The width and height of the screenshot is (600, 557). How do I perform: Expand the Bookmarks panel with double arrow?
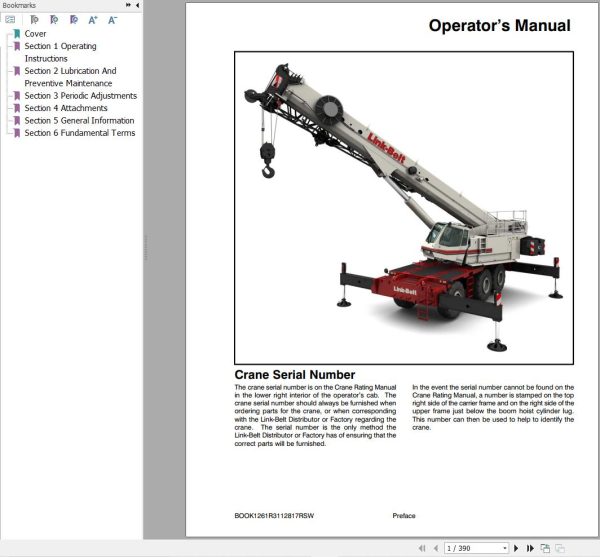[128, 5]
